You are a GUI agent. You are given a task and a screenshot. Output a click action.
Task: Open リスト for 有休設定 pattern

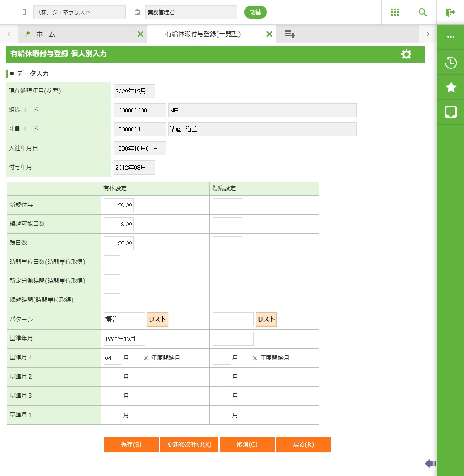click(157, 319)
